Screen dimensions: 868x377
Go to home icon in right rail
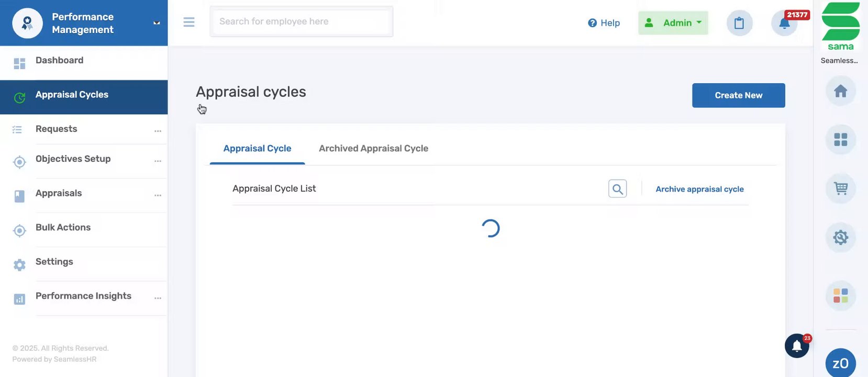(840, 91)
